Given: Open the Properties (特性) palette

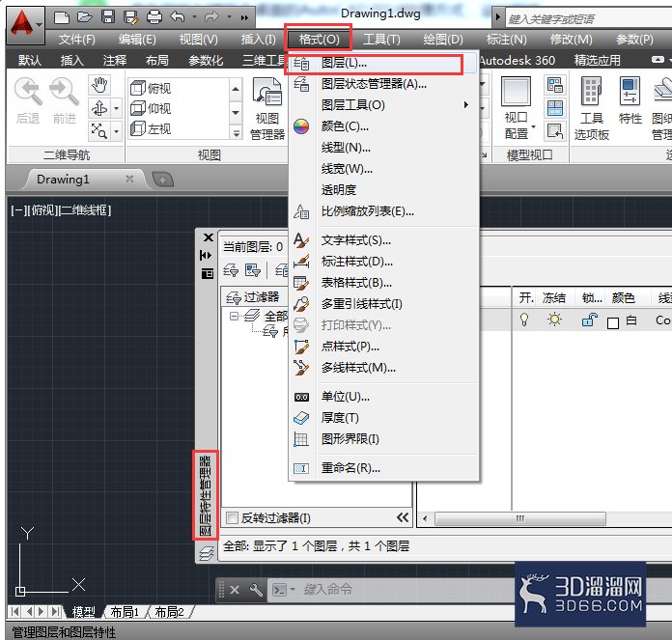Looking at the screenshot, I should point(630,101).
